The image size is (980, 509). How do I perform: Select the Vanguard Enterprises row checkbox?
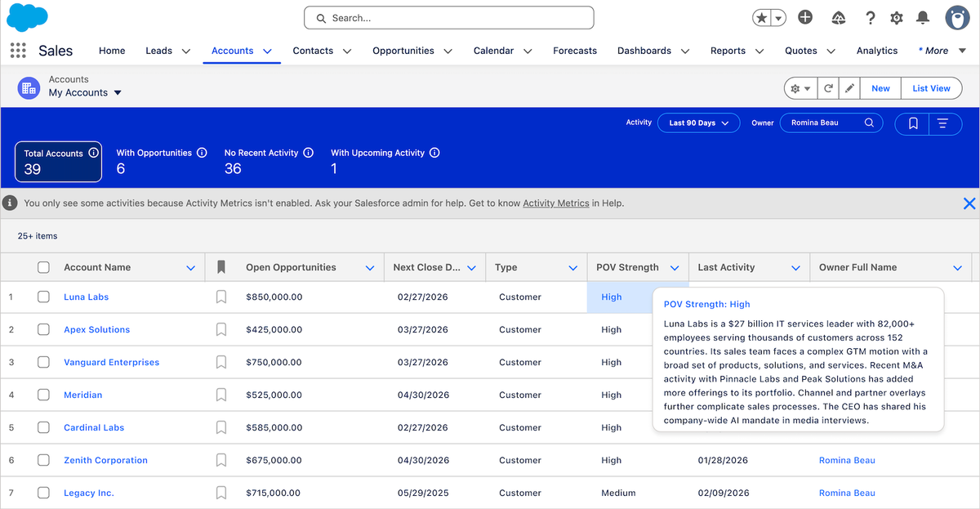(44, 363)
